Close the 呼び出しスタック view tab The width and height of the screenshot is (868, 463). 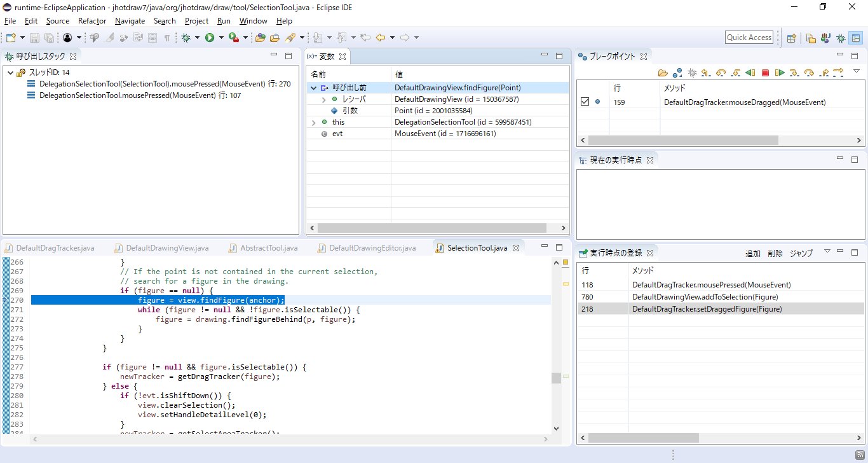click(x=72, y=57)
